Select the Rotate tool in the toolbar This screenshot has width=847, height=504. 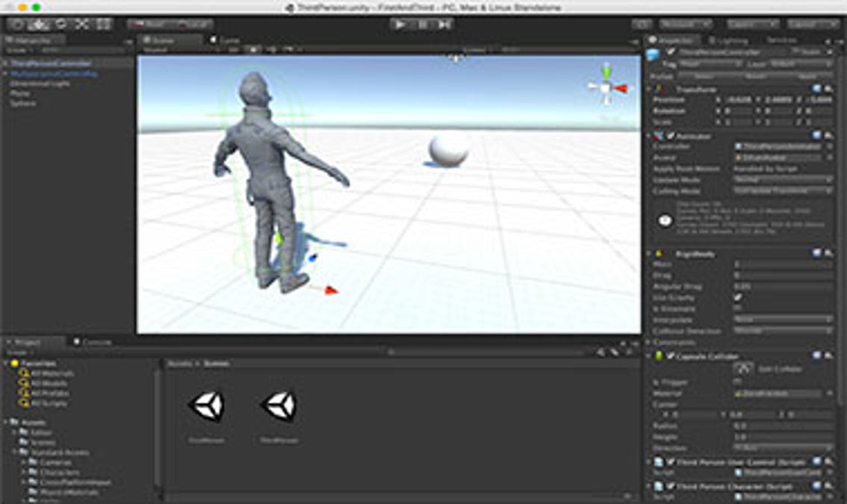point(60,24)
